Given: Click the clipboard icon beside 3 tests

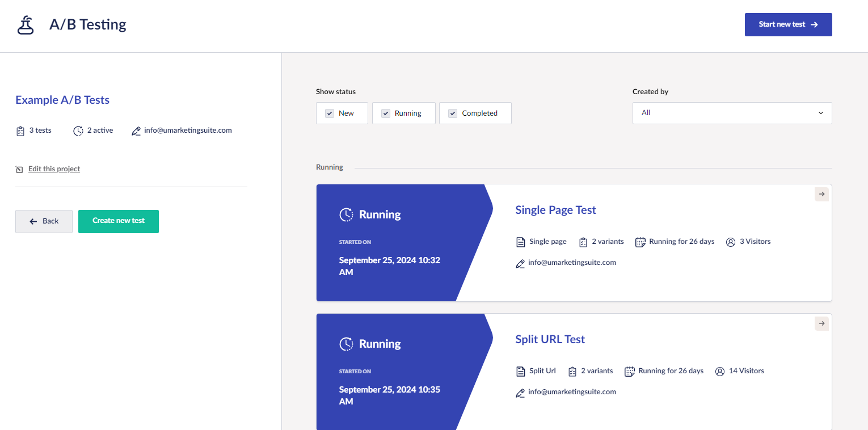Looking at the screenshot, I should 20,130.
